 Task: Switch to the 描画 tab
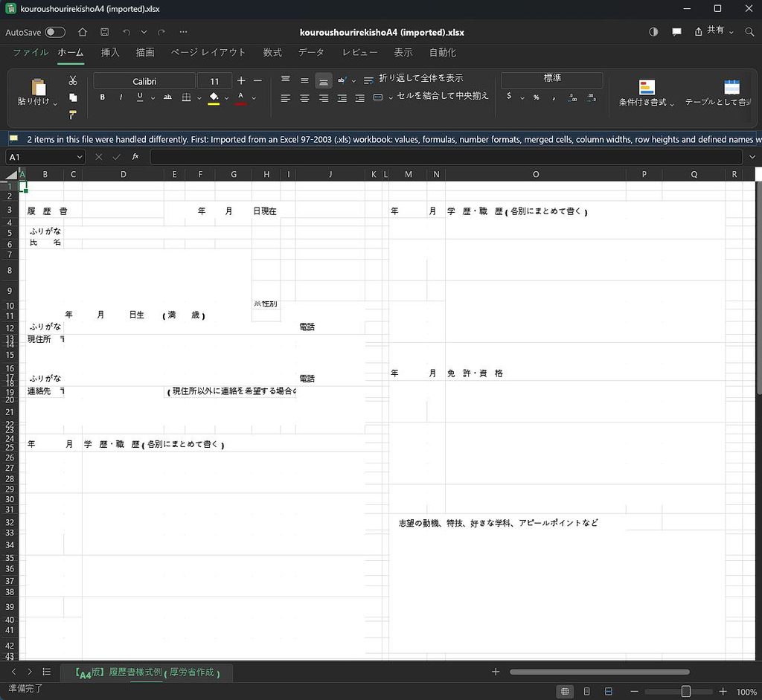[x=145, y=53]
